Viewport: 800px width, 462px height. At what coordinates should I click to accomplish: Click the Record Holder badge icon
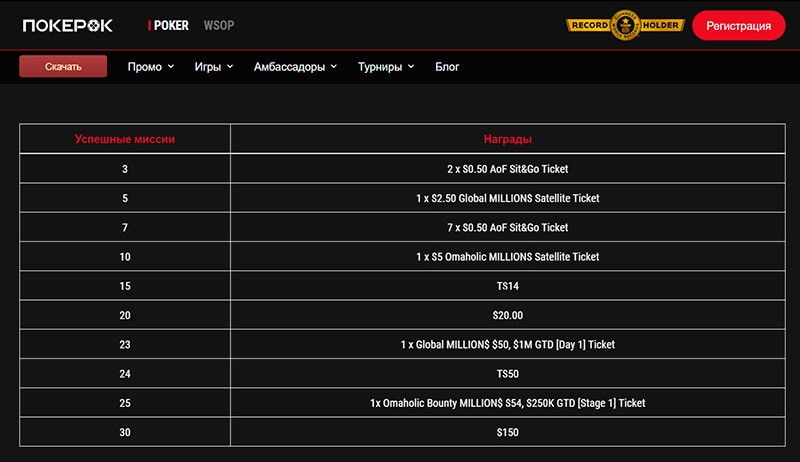(625, 25)
